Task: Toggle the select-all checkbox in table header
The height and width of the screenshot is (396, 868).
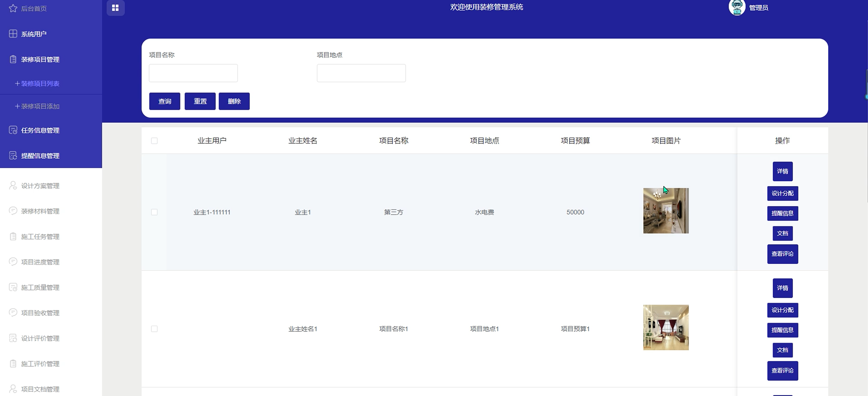Action: [154, 140]
